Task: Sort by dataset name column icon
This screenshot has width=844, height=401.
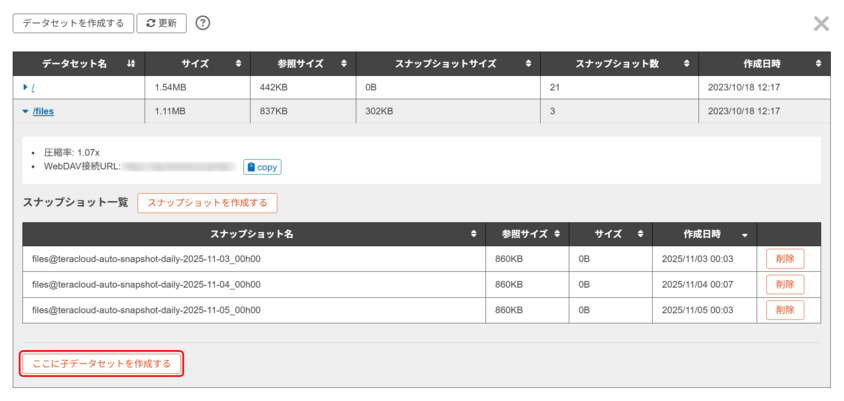Action: coord(131,64)
